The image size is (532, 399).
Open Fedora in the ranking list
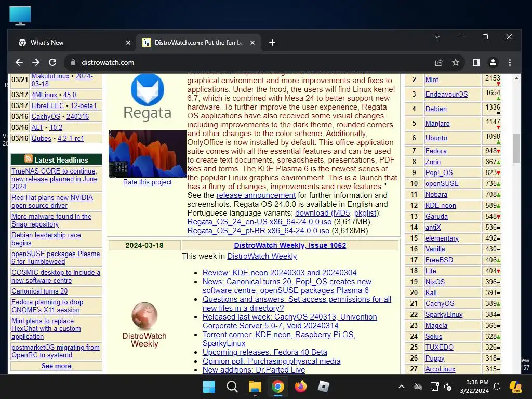click(436, 151)
